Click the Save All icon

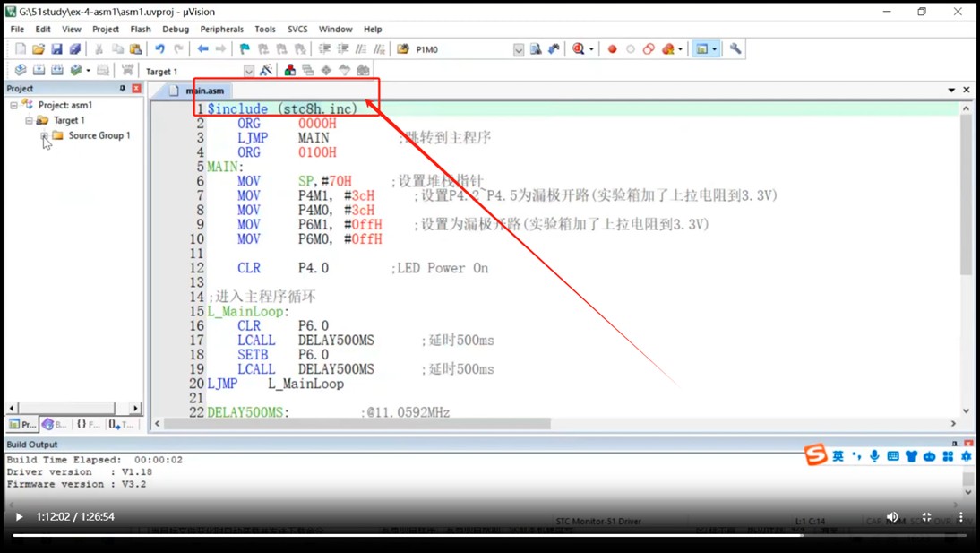tap(74, 48)
